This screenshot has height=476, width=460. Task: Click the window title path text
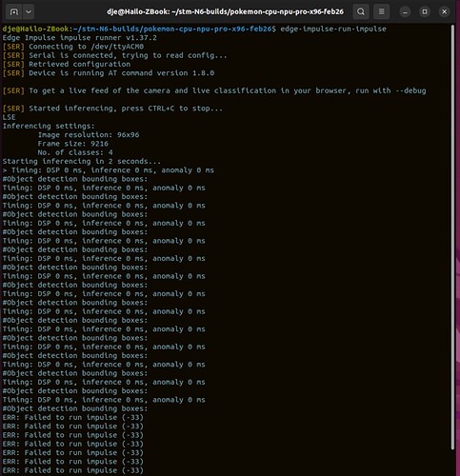pos(225,11)
